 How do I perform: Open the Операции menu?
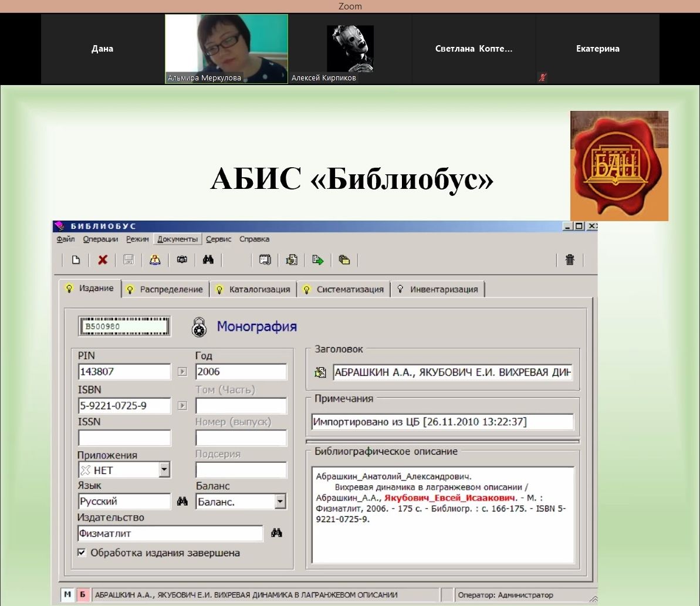pyautogui.click(x=100, y=239)
